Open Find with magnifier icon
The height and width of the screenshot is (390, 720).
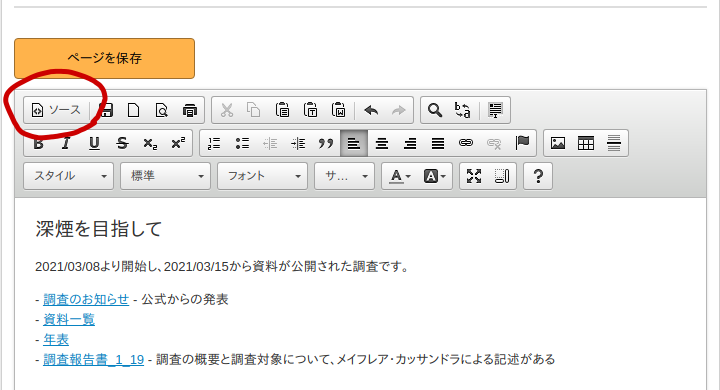tap(435, 110)
